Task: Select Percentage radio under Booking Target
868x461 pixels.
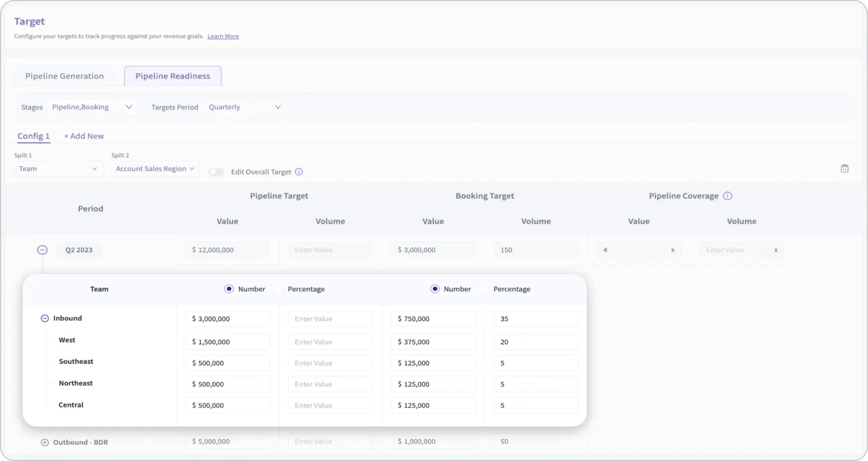Action: point(485,289)
